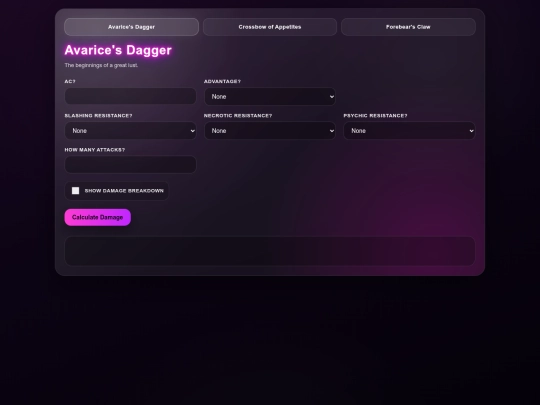
Task: Expand the Psychic Resistance dropdown
Action: click(409, 131)
